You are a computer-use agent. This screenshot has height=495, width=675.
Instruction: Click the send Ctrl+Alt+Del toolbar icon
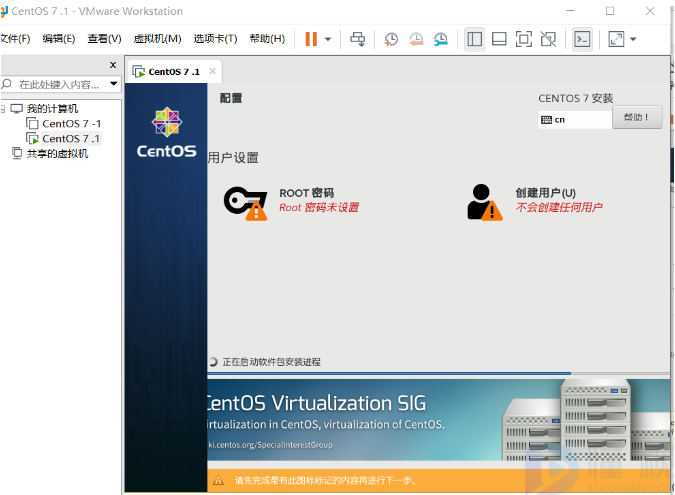pos(358,39)
